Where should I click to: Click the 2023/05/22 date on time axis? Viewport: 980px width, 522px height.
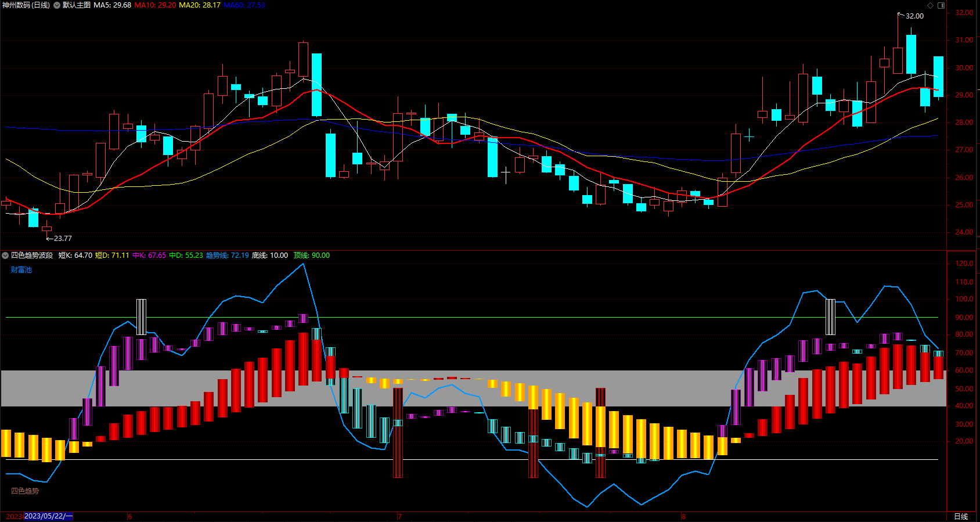pyautogui.click(x=48, y=516)
